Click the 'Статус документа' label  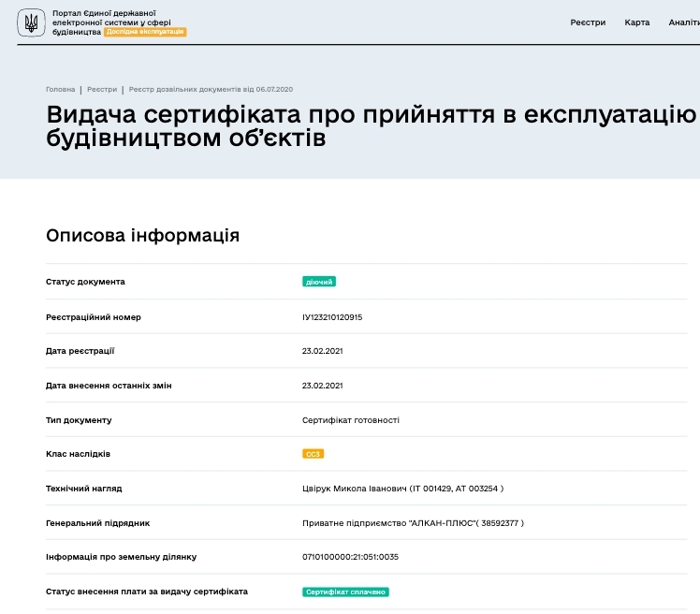pos(85,282)
